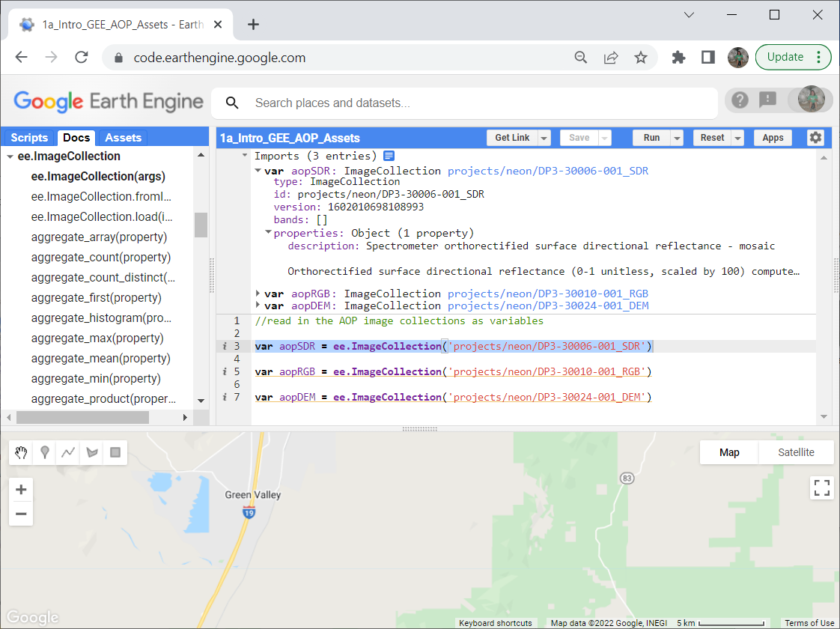Expand the aopRGB import
This screenshot has width=840, height=629.
click(258, 293)
